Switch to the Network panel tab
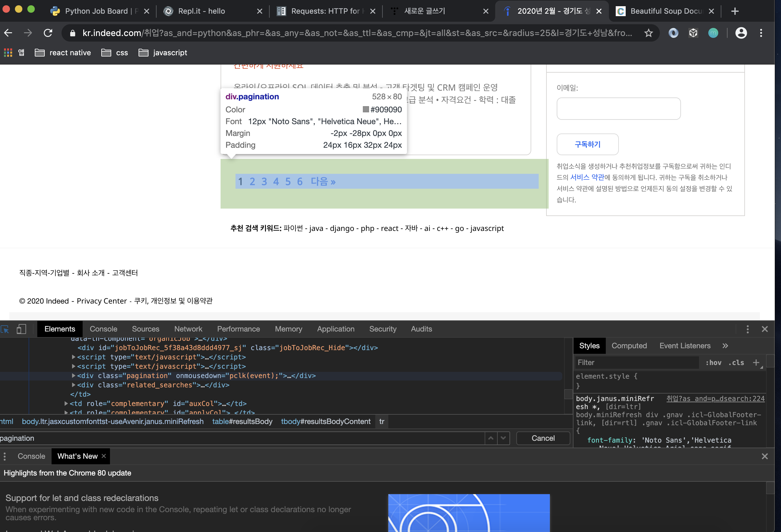The width and height of the screenshot is (781, 532). coord(188,329)
